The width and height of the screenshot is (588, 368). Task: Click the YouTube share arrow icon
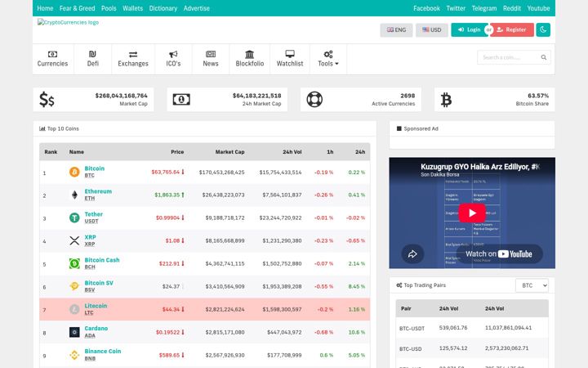(412, 254)
